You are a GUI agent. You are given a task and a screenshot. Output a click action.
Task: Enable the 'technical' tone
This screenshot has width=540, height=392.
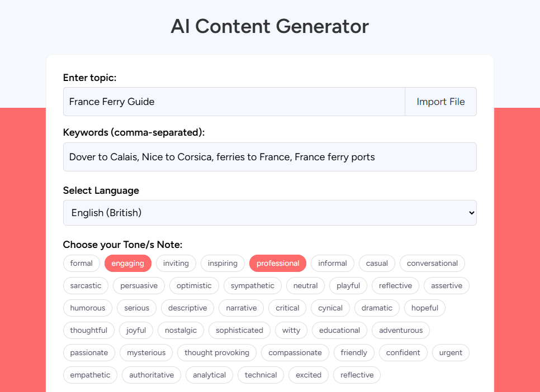pyautogui.click(x=260, y=375)
